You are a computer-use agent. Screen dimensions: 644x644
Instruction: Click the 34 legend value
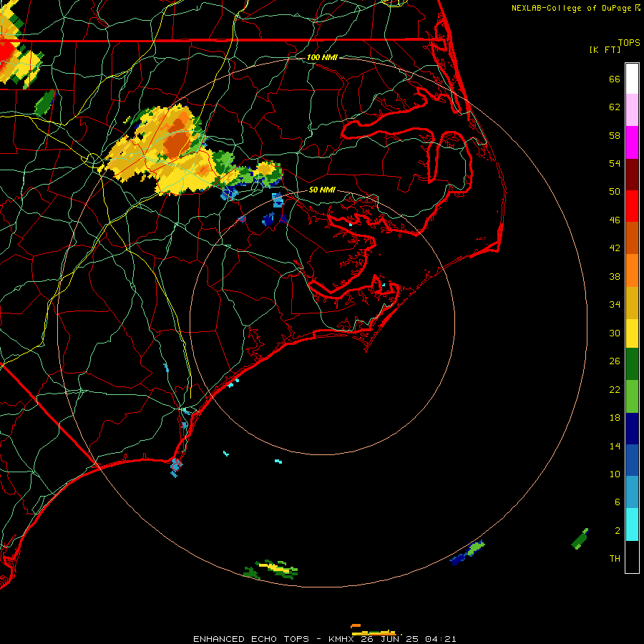[x=615, y=305]
